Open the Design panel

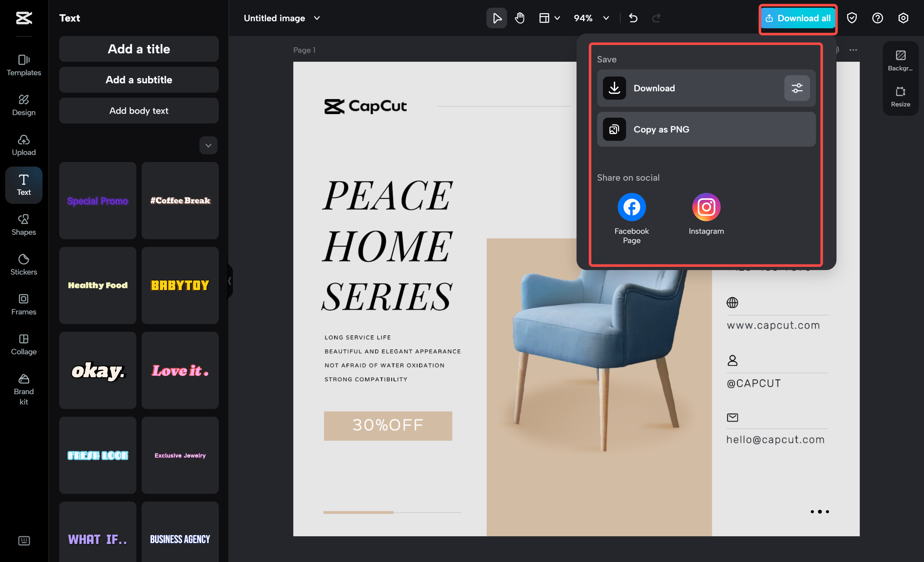(x=23, y=105)
